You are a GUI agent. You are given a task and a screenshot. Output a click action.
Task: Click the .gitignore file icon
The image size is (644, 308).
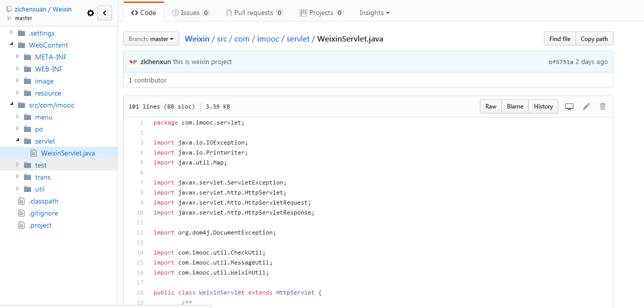point(21,213)
